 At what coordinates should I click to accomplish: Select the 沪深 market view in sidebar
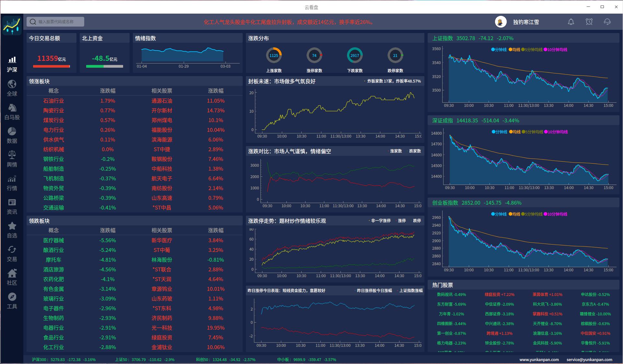pyautogui.click(x=12, y=63)
